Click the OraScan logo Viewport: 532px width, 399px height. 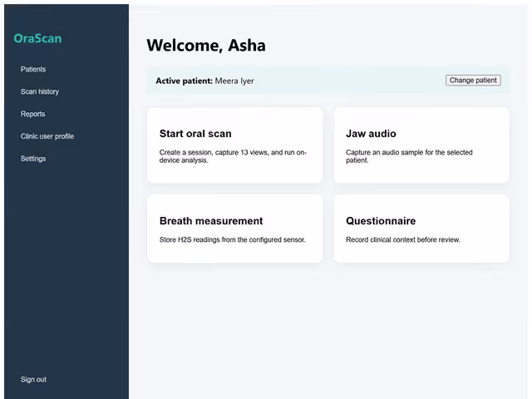(37, 38)
